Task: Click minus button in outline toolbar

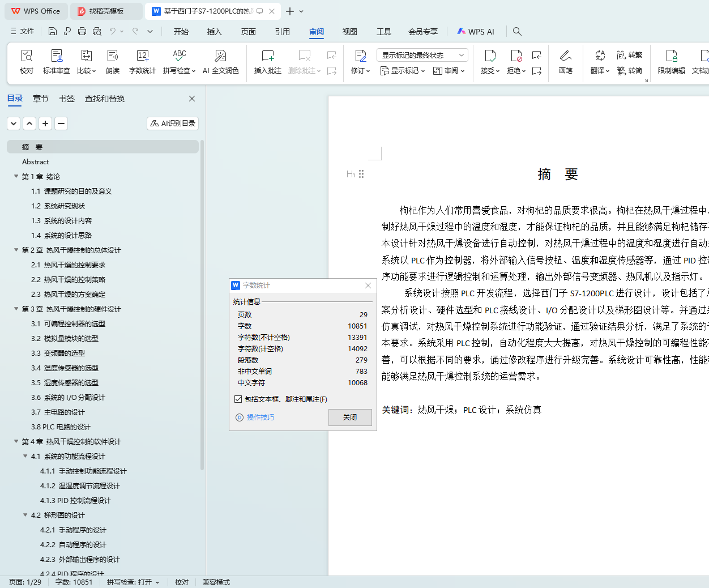Action: 61,123
